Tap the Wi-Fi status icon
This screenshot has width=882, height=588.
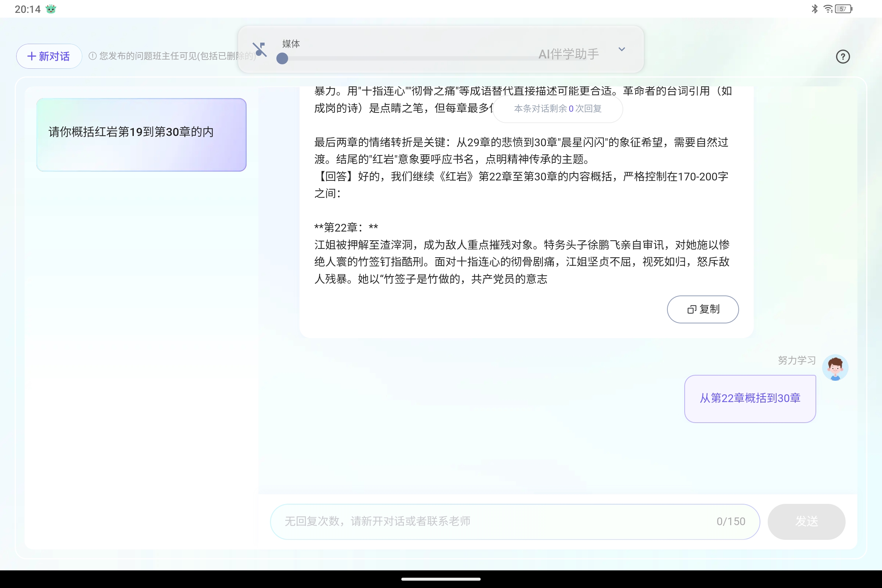(x=828, y=8)
